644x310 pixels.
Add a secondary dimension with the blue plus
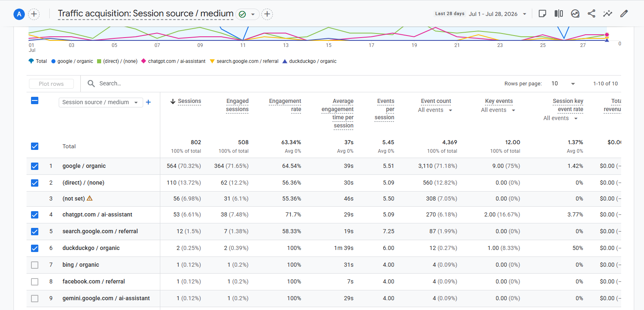tap(148, 102)
